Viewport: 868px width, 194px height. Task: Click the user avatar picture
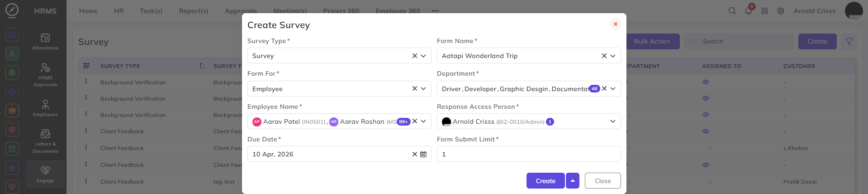click(854, 10)
